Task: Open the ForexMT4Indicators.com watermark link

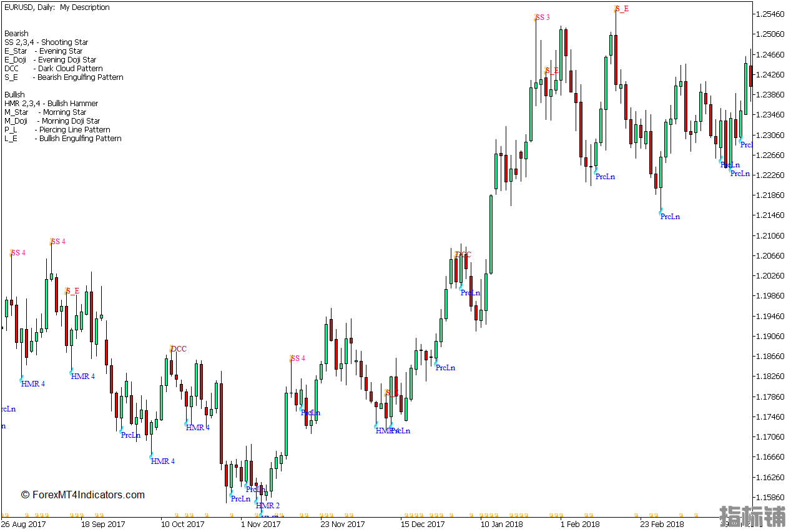Action: [83, 495]
